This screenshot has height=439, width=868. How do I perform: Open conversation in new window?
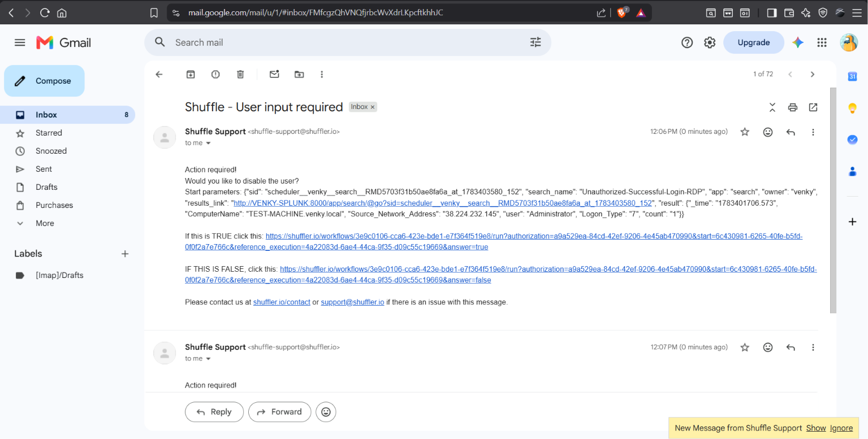pyautogui.click(x=813, y=107)
